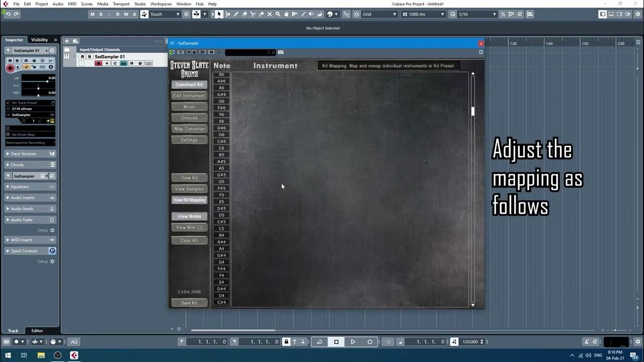
Task: Switch to the Visibility tab
Action: (x=40, y=40)
